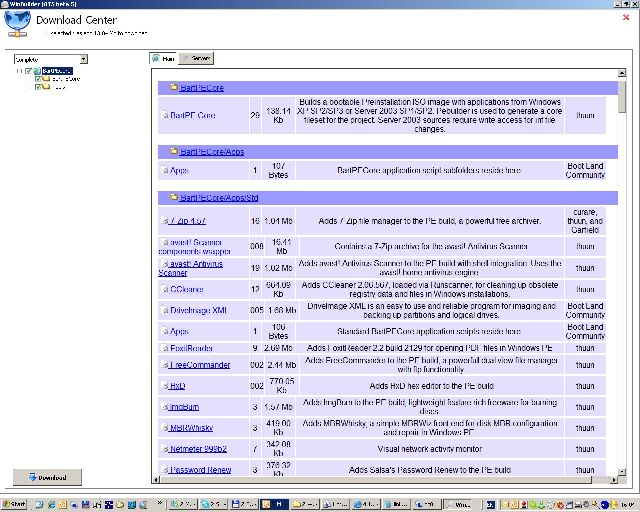Click the folder icon beside the BartPECore header link
Image resolution: width=640 pixels, height=512 pixels.
(x=174, y=87)
